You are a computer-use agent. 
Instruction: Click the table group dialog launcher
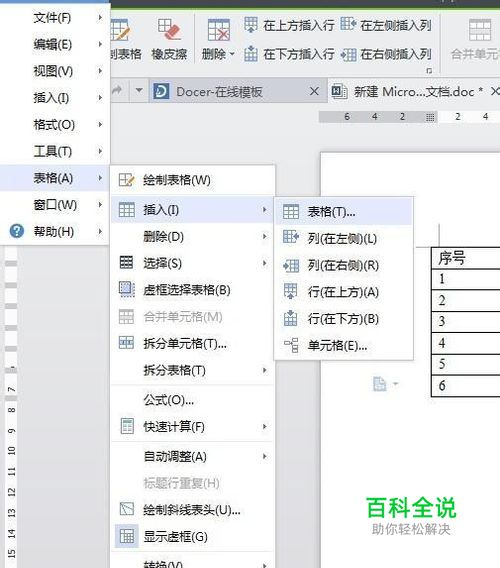tap(429, 71)
